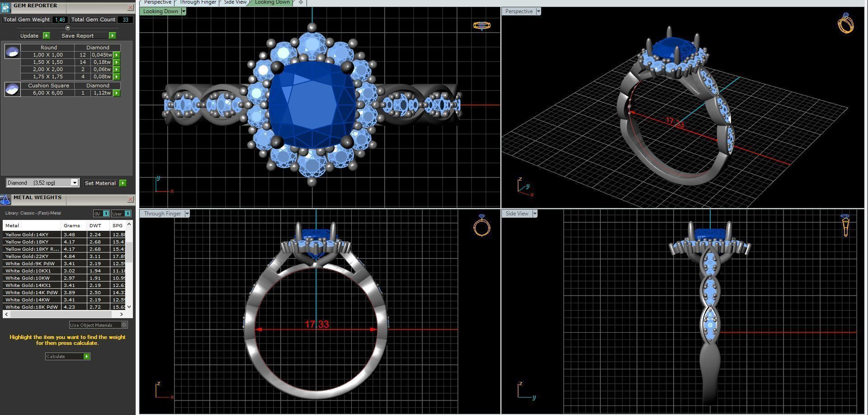
Task: Close the Gem Reporter panel
Action: (x=130, y=8)
